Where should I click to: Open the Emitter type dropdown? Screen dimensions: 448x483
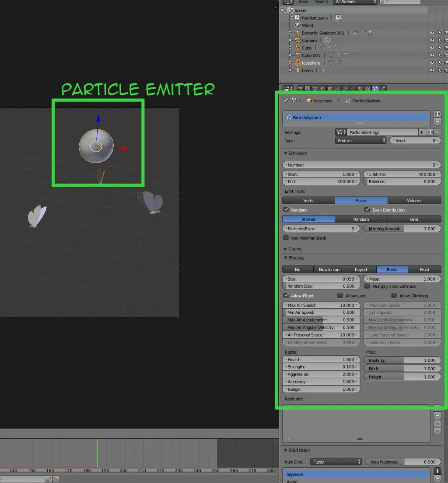(x=360, y=140)
